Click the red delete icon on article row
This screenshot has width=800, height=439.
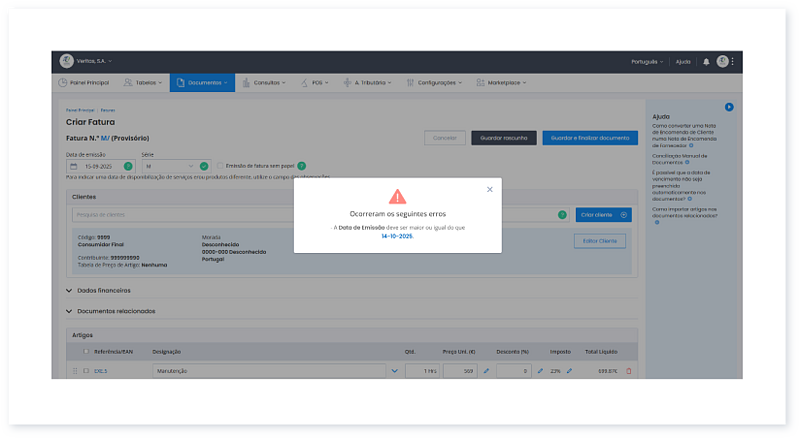[x=629, y=371]
